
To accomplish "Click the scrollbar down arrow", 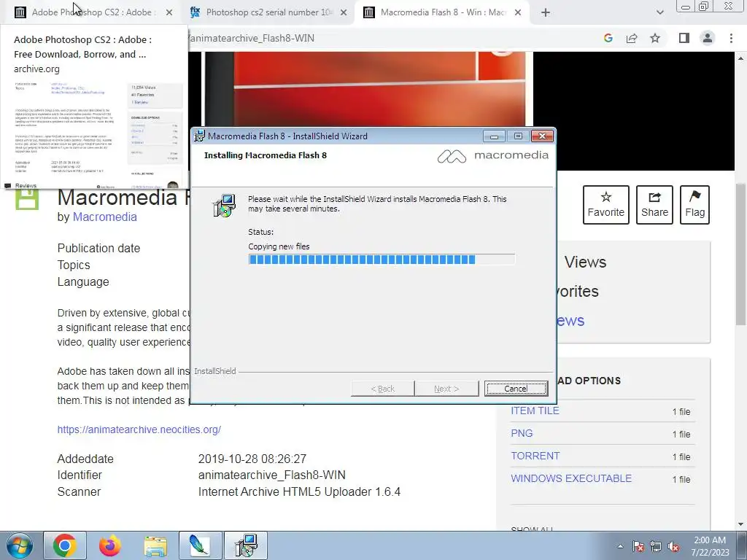I will pos(740,524).
